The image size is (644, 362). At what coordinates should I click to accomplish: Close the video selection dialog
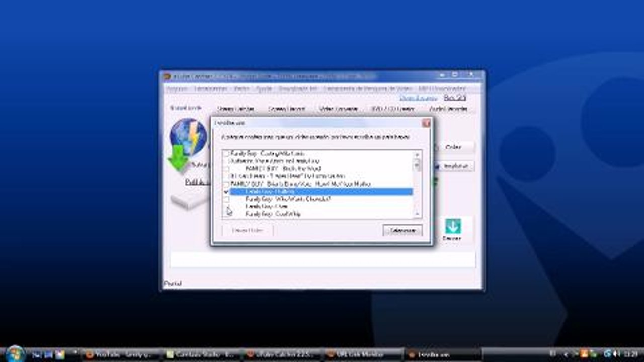[x=426, y=123]
